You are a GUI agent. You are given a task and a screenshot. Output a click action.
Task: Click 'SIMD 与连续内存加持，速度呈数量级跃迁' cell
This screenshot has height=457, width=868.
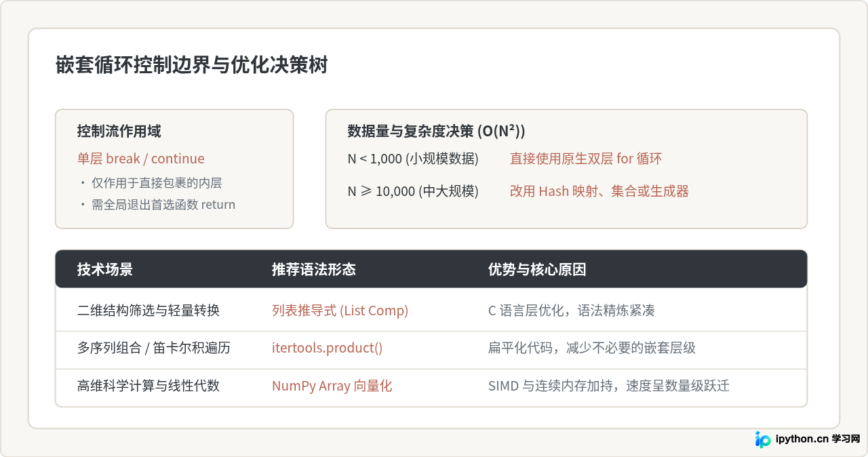[x=609, y=386]
